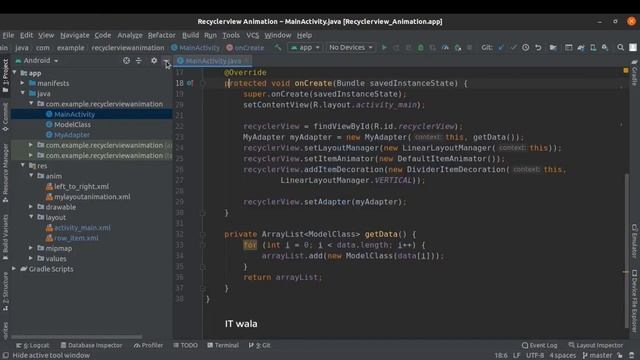Click the Git commit checkmark icon
640x360 pixels.
tap(513, 48)
